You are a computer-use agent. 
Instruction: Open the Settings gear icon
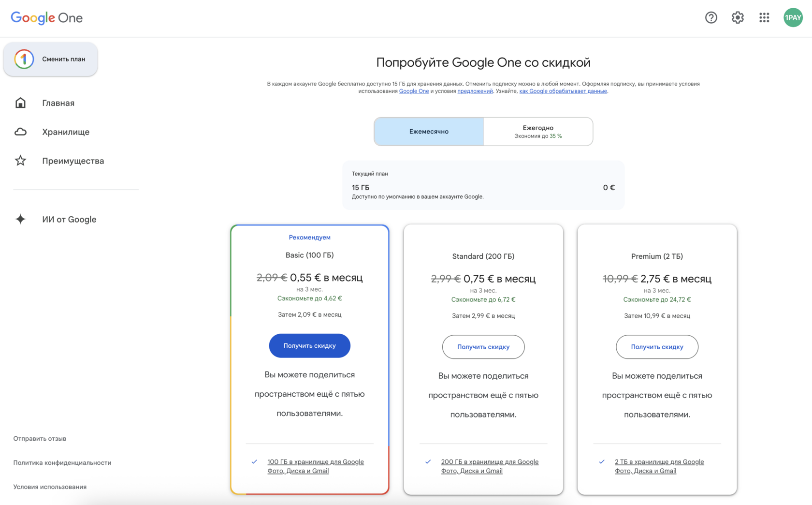pyautogui.click(x=738, y=18)
